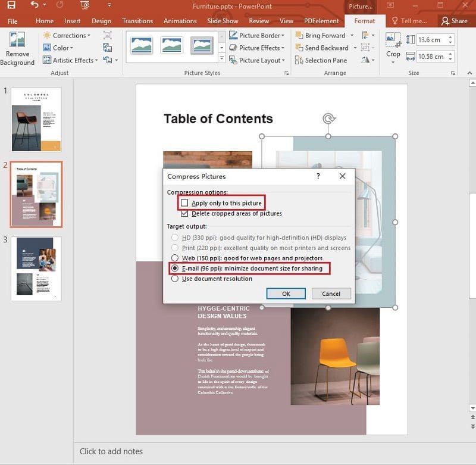The height and width of the screenshot is (465, 476).
Task: Open the Picture Effects menu
Action: (x=257, y=48)
